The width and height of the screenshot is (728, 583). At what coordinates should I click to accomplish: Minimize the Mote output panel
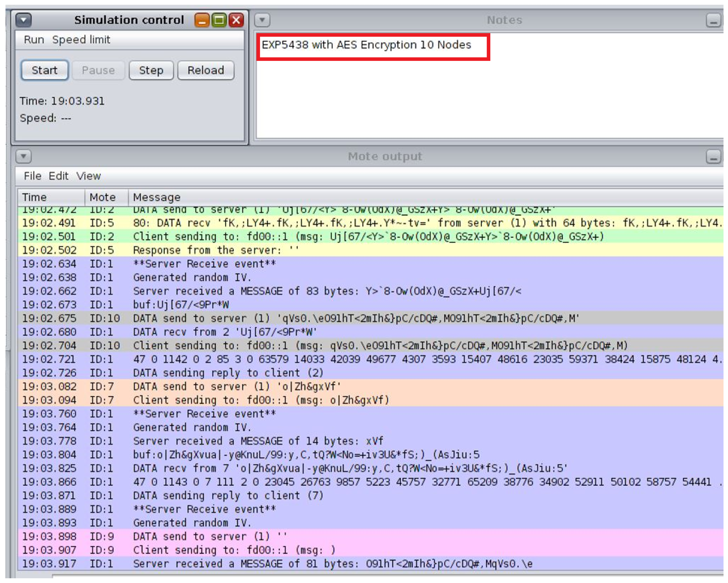[713, 157]
